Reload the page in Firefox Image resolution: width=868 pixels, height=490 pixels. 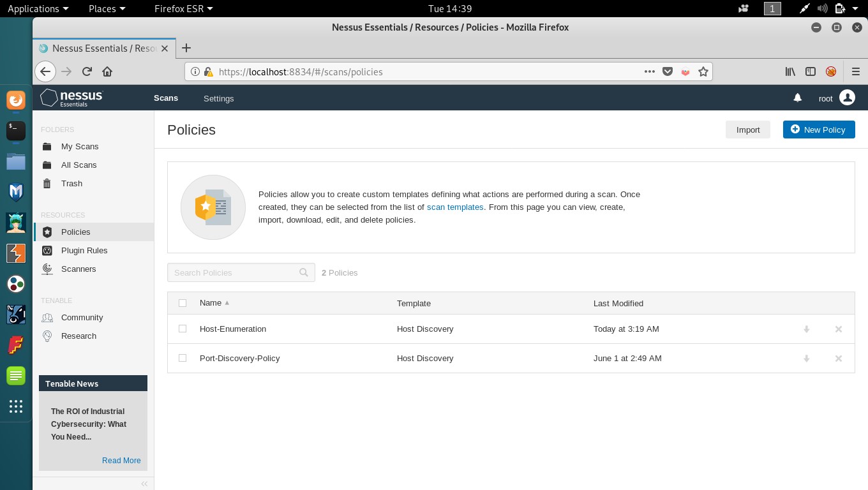87,71
